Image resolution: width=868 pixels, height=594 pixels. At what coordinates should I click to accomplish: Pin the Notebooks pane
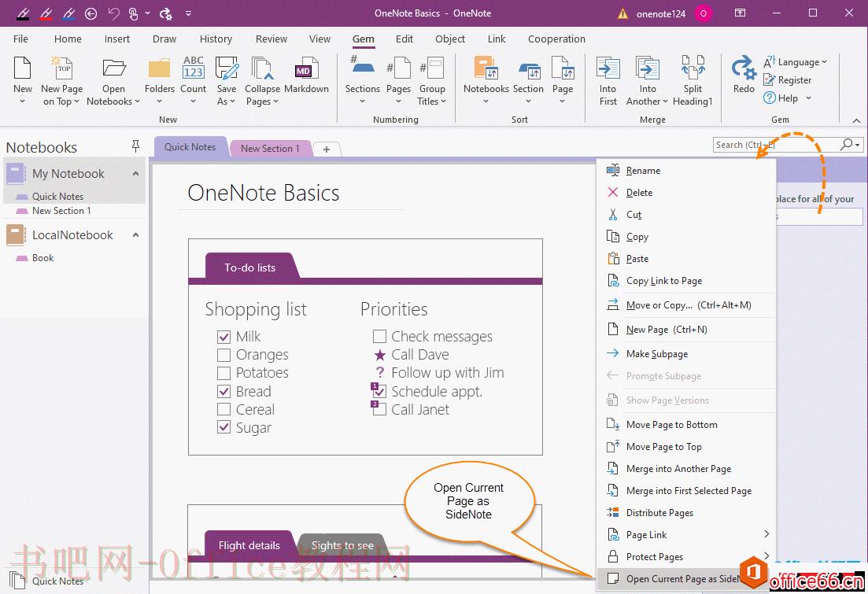pos(135,146)
